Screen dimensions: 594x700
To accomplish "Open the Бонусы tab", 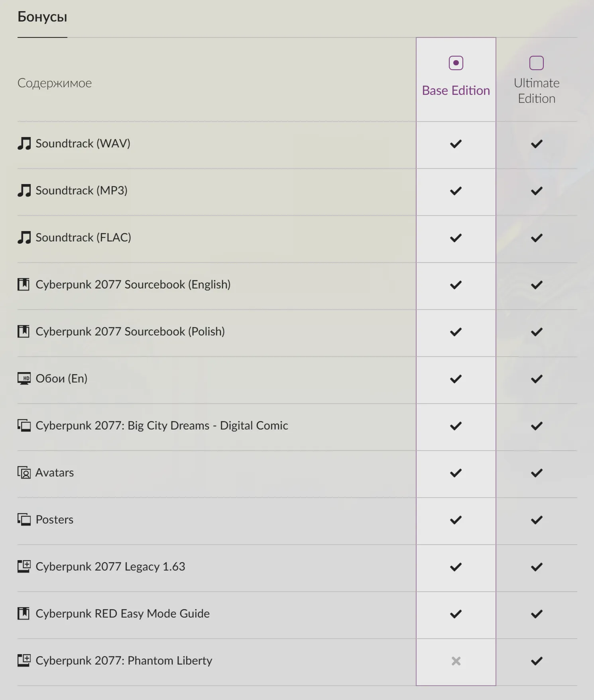I will (42, 17).
